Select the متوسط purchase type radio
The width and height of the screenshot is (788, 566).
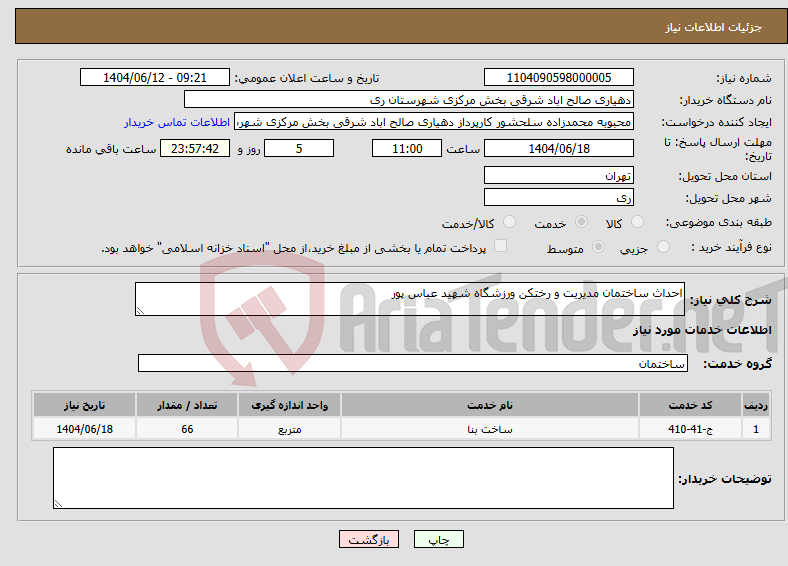(x=599, y=246)
